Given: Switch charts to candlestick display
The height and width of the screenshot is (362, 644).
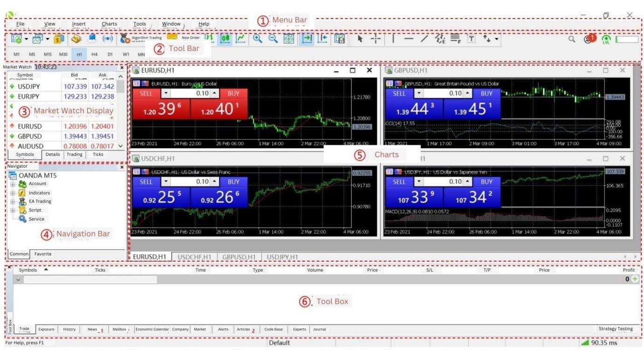Looking at the screenshot, I should pos(225,39).
